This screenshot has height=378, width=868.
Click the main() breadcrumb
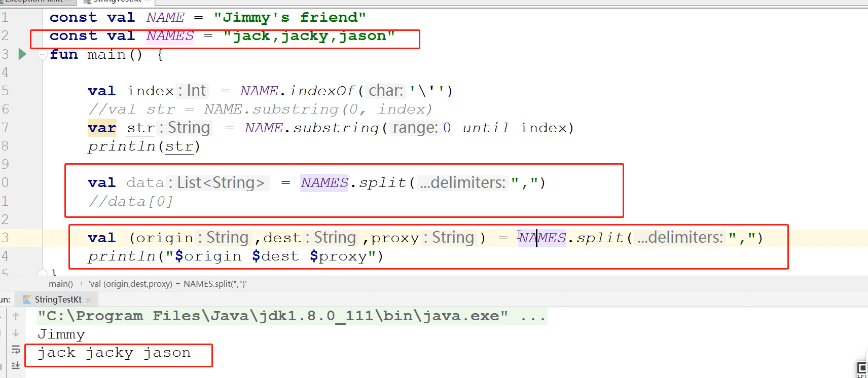pos(61,284)
